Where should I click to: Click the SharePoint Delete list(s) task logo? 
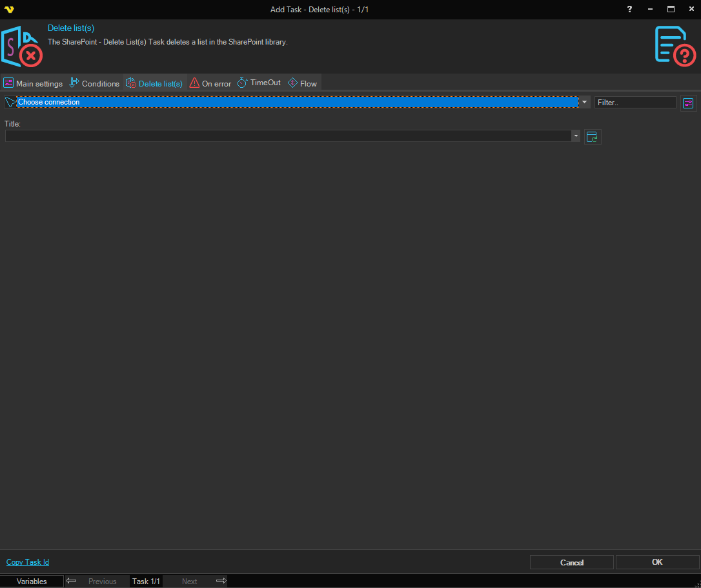[x=22, y=46]
